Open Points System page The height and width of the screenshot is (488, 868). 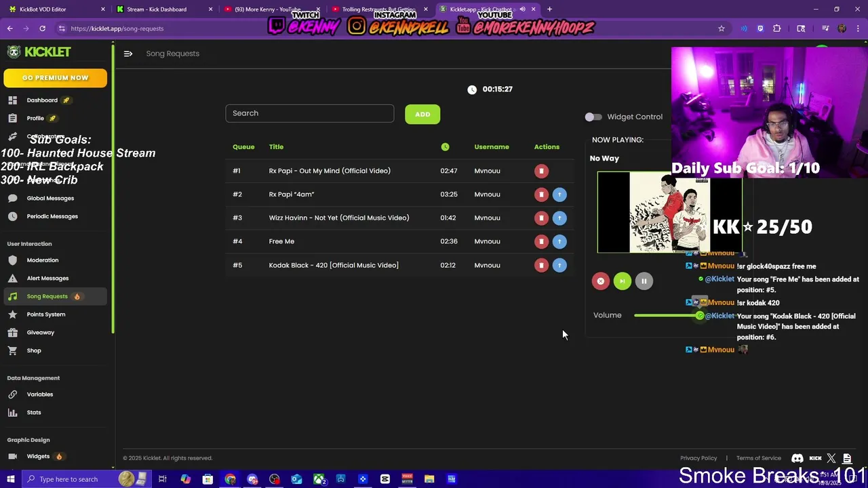45,314
